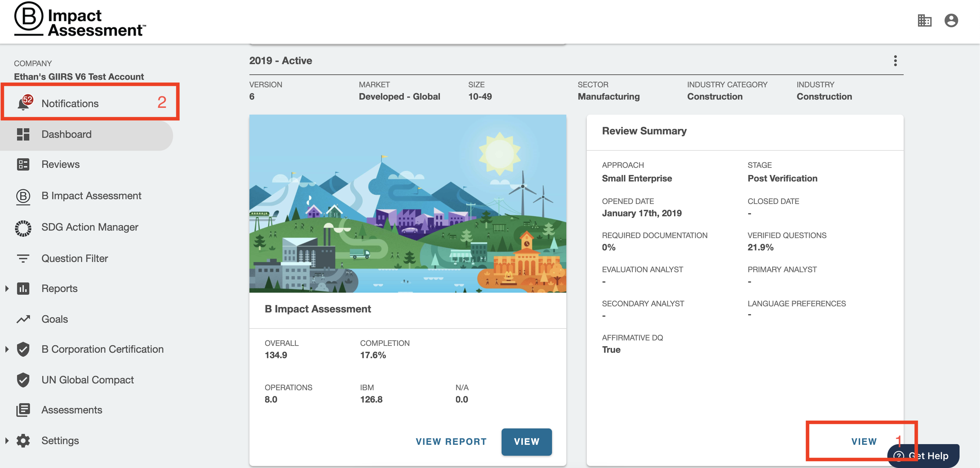980x468 pixels.
Task: Open the company building icon in header
Action: [924, 20]
